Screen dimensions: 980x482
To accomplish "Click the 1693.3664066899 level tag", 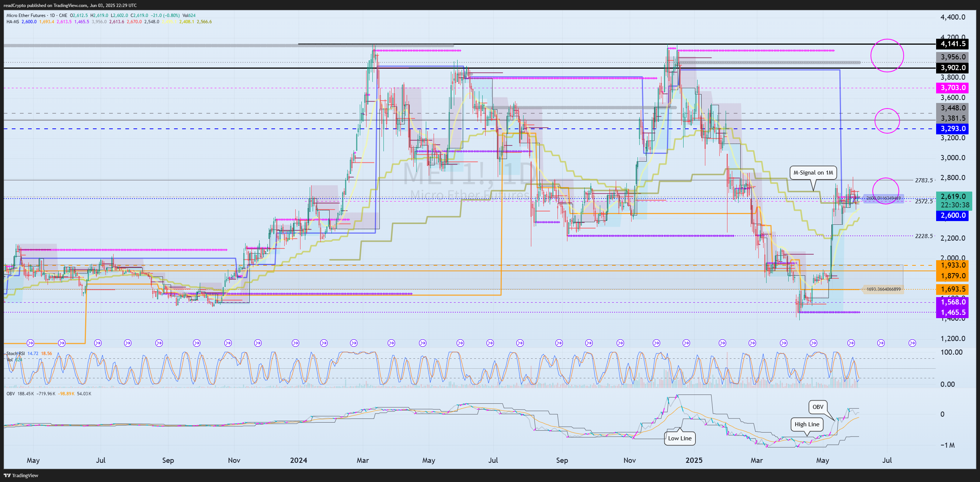I will (x=883, y=289).
